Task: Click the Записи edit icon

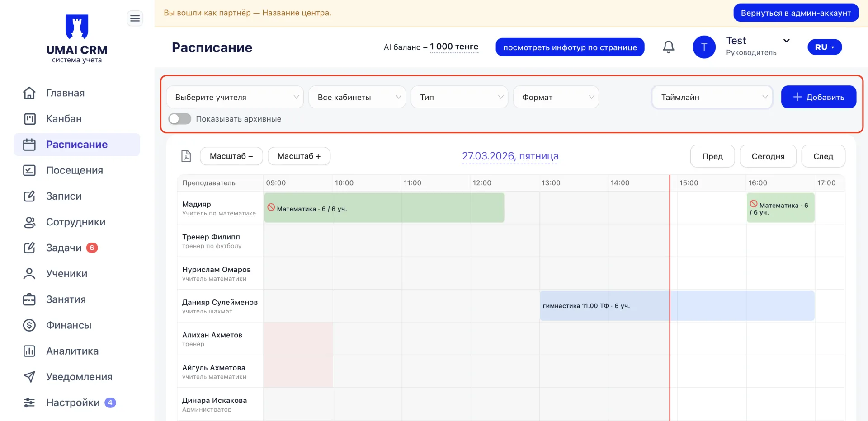Action: [x=29, y=196]
